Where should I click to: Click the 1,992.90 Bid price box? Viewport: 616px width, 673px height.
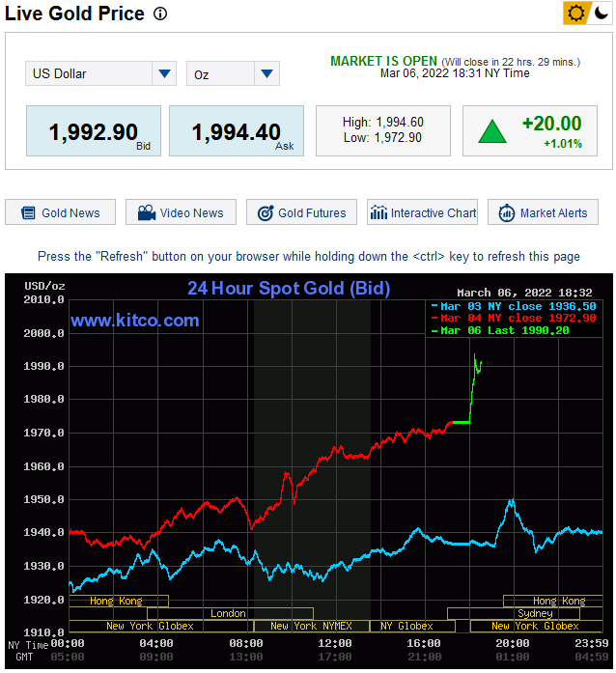(x=94, y=131)
